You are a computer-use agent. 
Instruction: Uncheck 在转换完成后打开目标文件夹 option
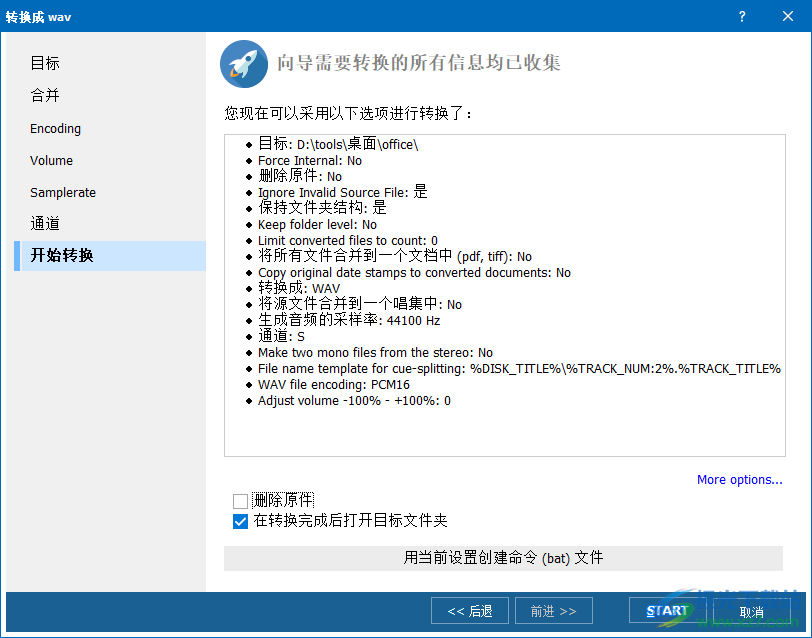coord(240,521)
